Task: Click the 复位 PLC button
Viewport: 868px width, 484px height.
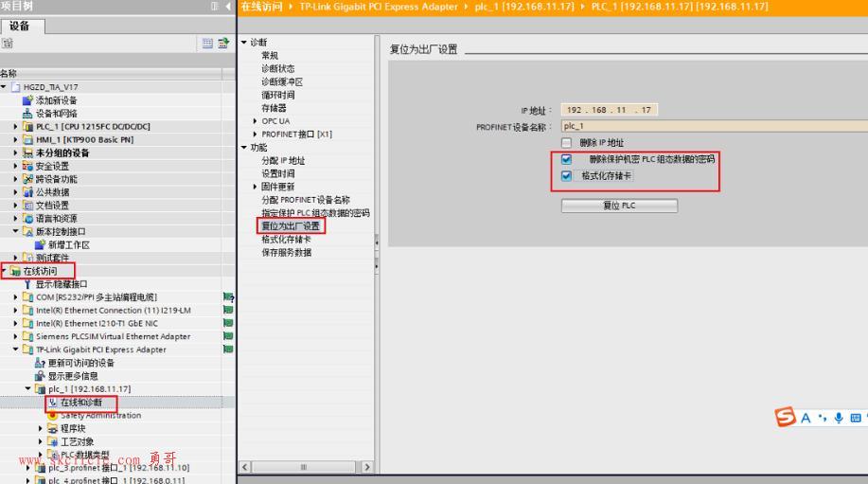Action: (x=619, y=206)
